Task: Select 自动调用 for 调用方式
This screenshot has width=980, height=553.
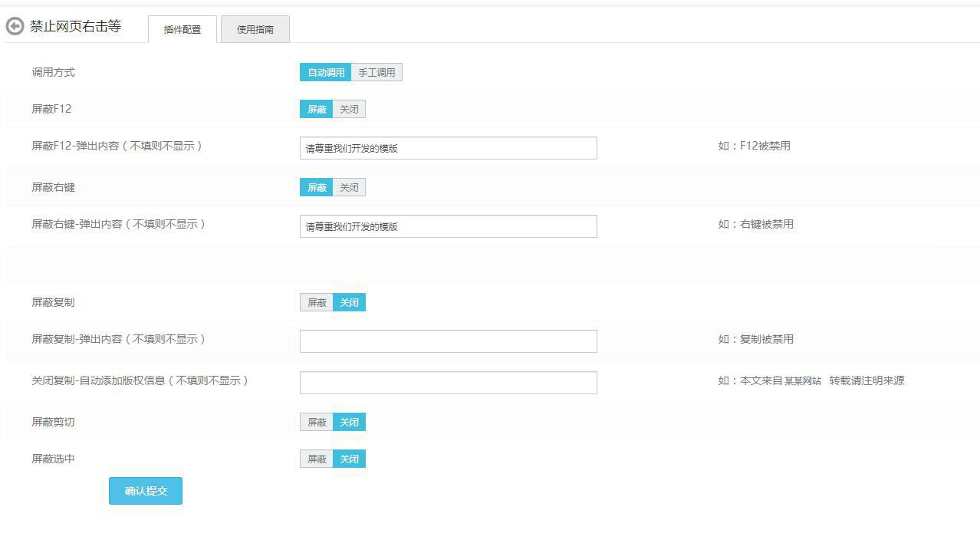Action: 326,73
